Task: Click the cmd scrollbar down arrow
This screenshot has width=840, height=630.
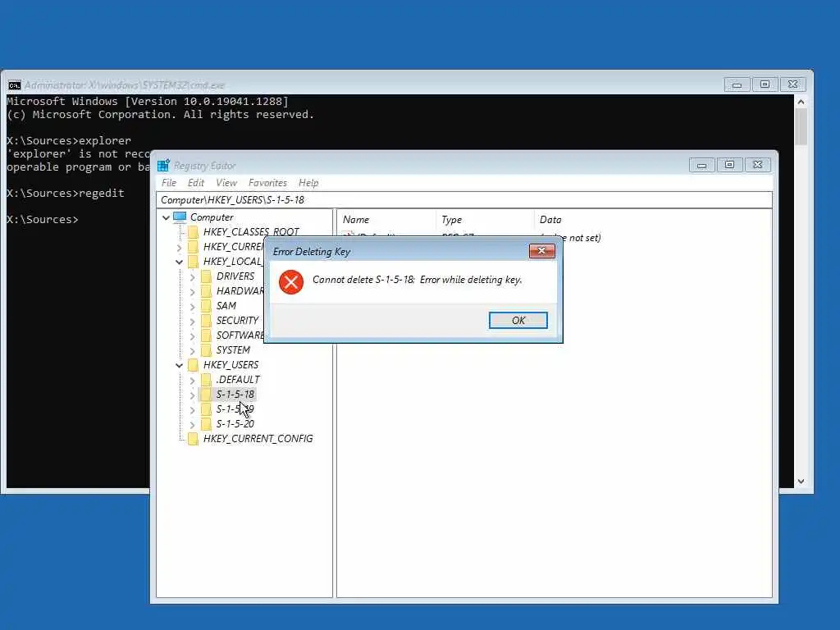Action: coord(801,481)
